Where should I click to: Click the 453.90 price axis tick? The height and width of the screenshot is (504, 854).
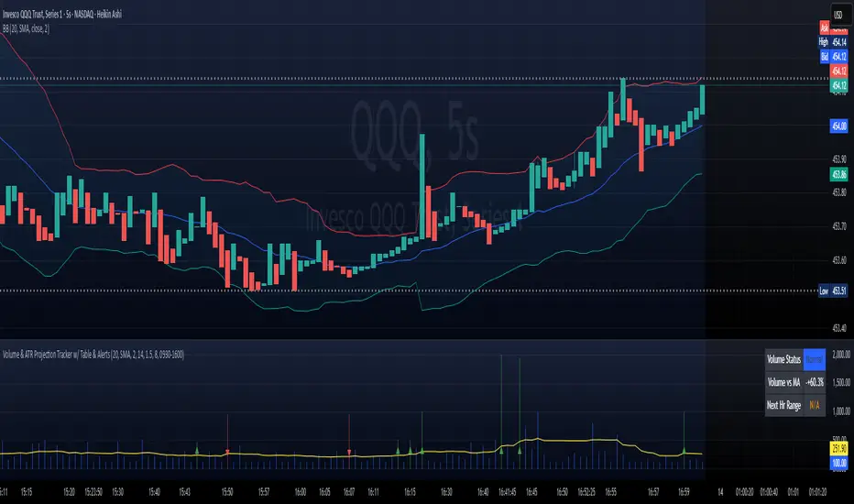pyautogui.click(x=839, y=159)
